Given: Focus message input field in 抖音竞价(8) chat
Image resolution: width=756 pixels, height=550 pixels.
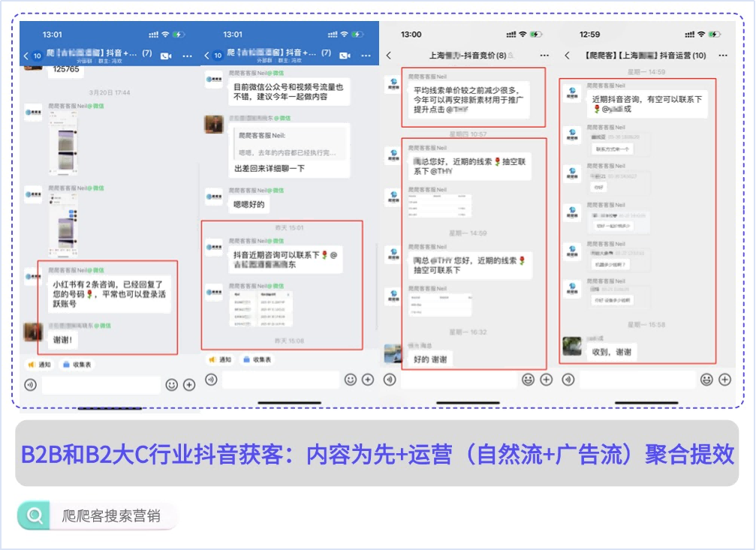Looking at the screenshot, I should tap(459, 380).
